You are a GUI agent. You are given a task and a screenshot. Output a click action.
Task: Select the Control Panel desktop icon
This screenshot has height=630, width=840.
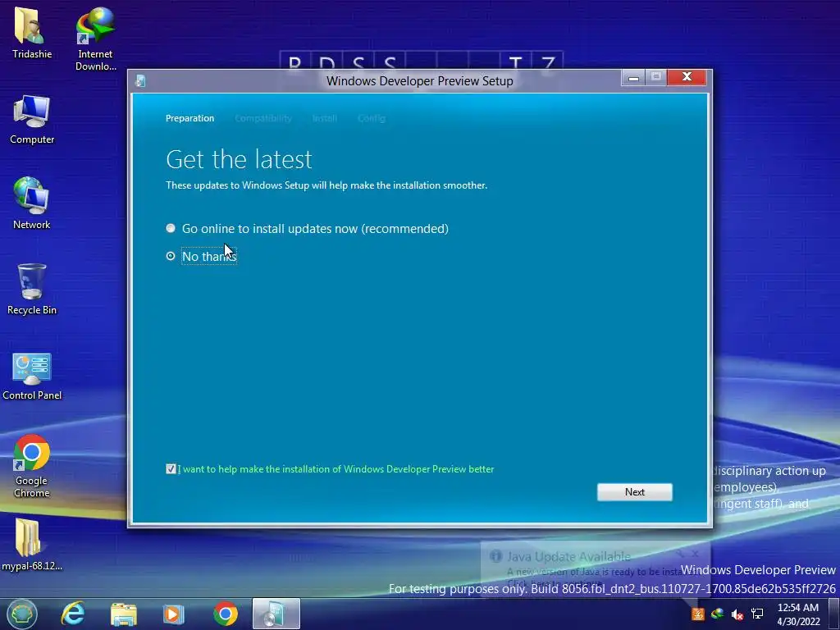(x=32, y=376)
